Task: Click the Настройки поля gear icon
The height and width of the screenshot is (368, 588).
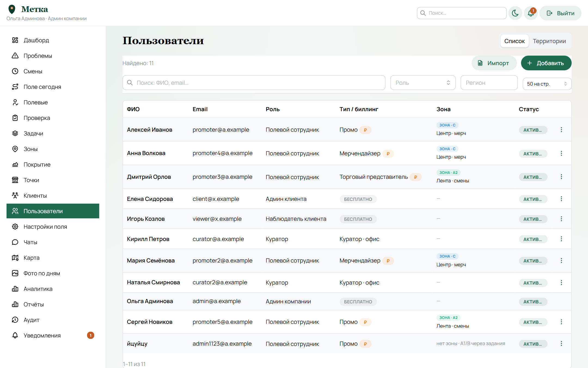Action: click(15, 227)
